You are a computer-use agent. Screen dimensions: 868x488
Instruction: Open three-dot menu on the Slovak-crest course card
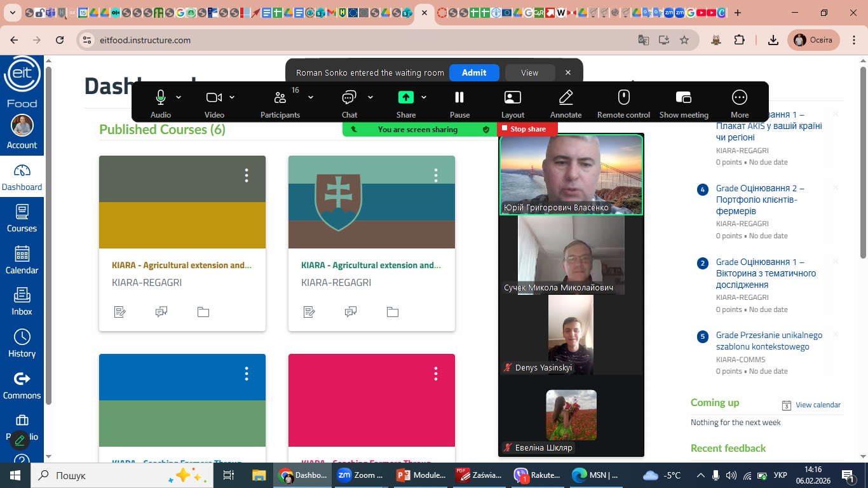(436, 175)
